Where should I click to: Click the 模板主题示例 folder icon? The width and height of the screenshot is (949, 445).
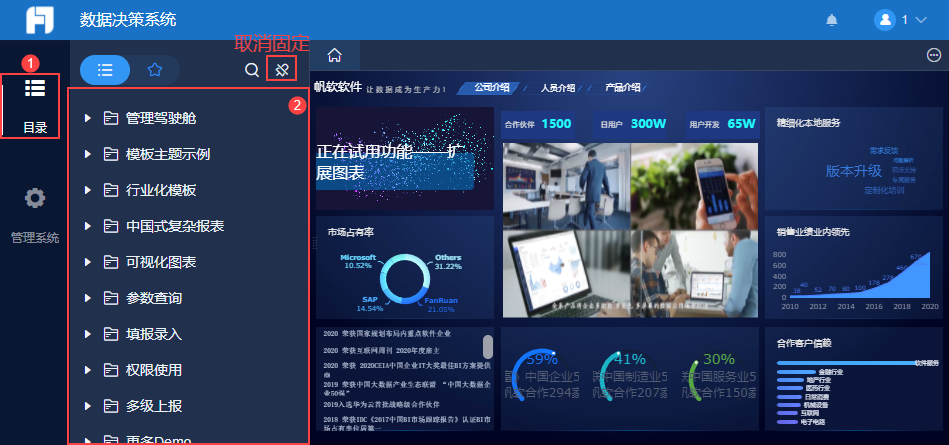tap(111, 154)
